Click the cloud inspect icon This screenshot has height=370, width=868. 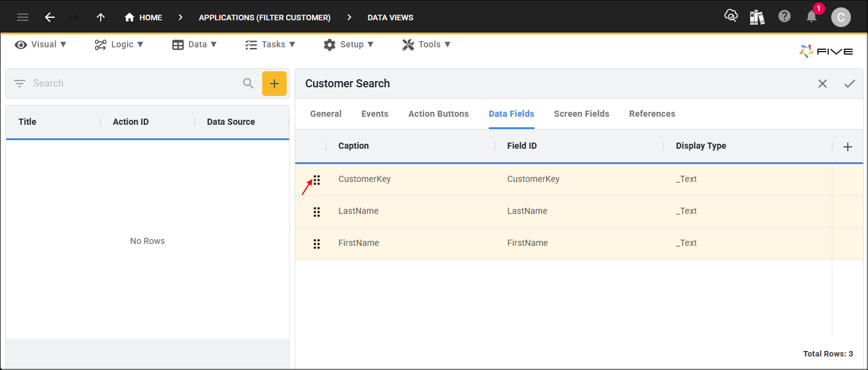[x=730, y=16]
